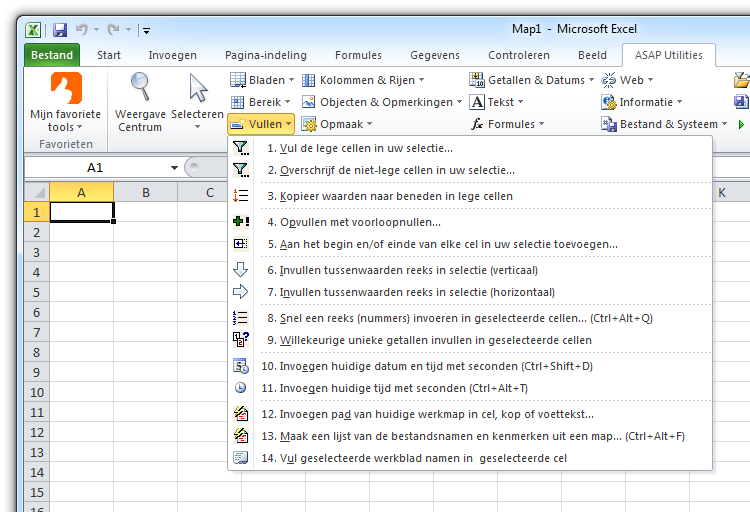The width and height of the screenshot is (750, 512).
Task: Choose Invullen tussenwaarden reeks (horizontaal)
Action: click(470, 292)
